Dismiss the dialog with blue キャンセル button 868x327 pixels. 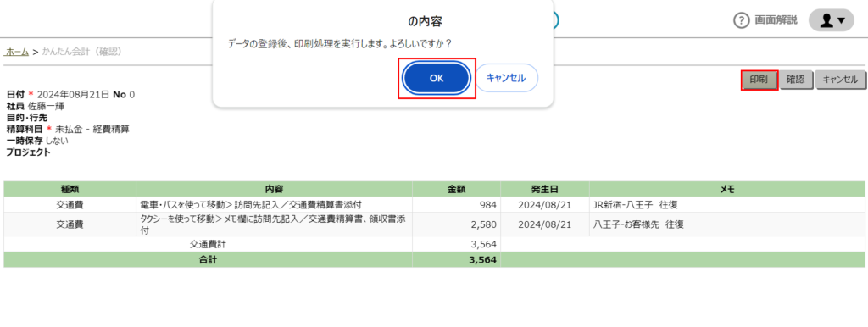pos(507,78)
